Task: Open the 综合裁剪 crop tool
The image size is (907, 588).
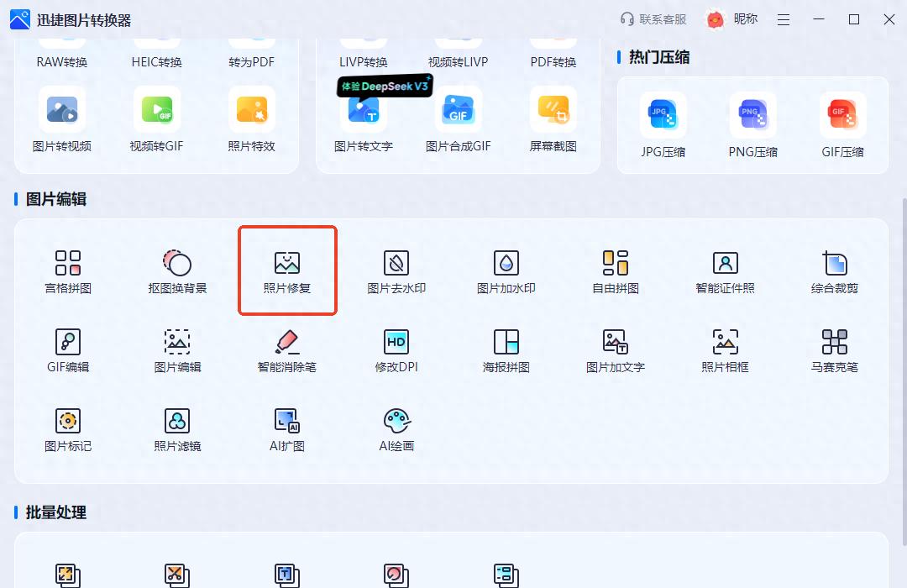Action: pyautogui.click(x=834, y=270)
